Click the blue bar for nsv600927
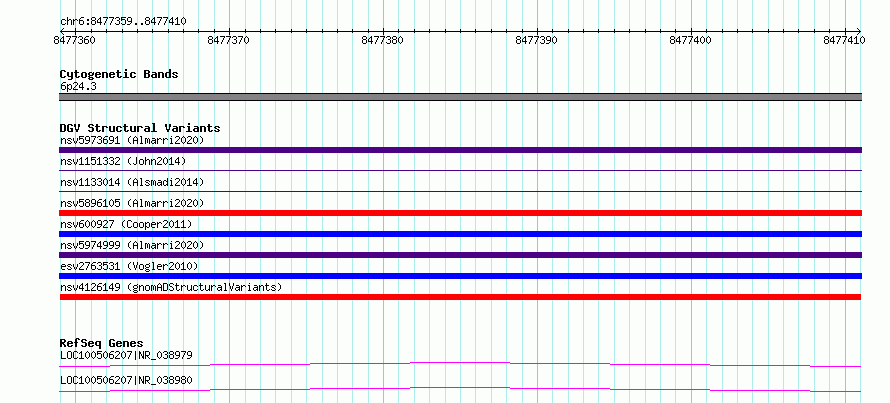Screen dimensions: 890x403 (460, 234)
